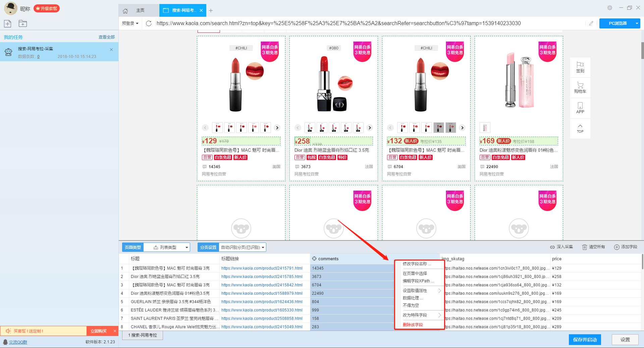
Task: Close the 搜索-网易考拉 tab
Action: tap(201, 10)
